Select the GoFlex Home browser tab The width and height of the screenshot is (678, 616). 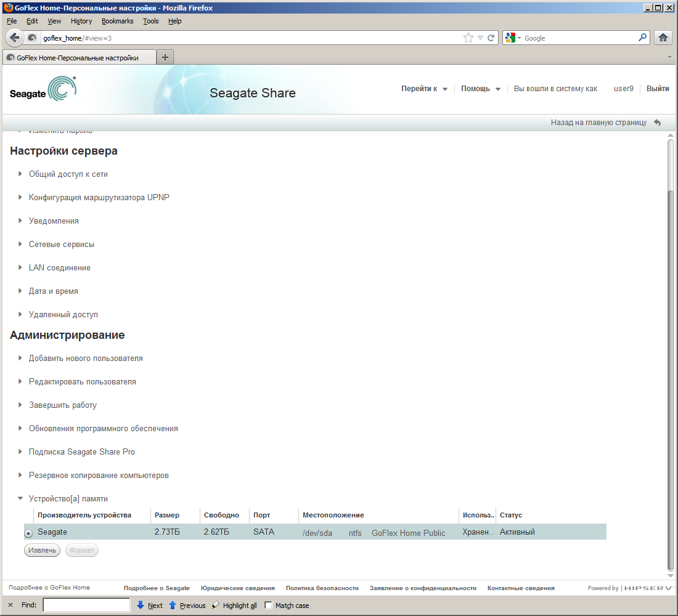[x=79, y=57]
